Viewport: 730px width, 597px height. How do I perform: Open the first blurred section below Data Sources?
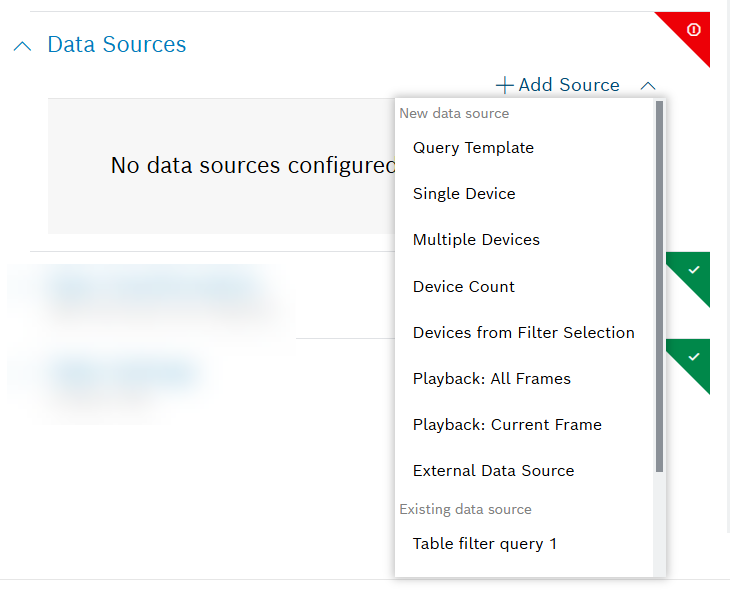pyautogui.click(x=150, y=290)
